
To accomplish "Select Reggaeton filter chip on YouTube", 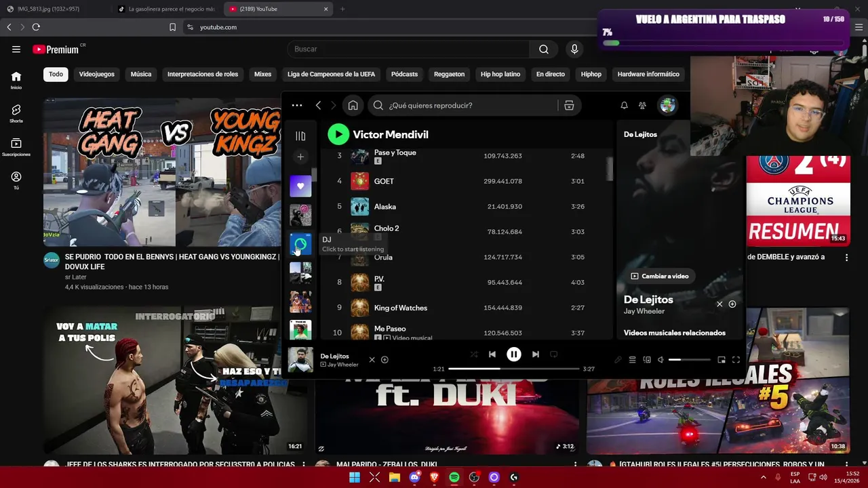I will 450,74.
